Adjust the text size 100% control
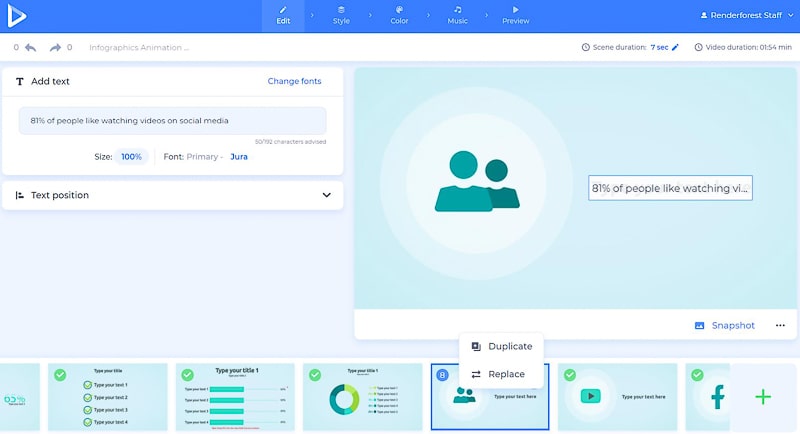The image size is (800, 434). (131, 156)
